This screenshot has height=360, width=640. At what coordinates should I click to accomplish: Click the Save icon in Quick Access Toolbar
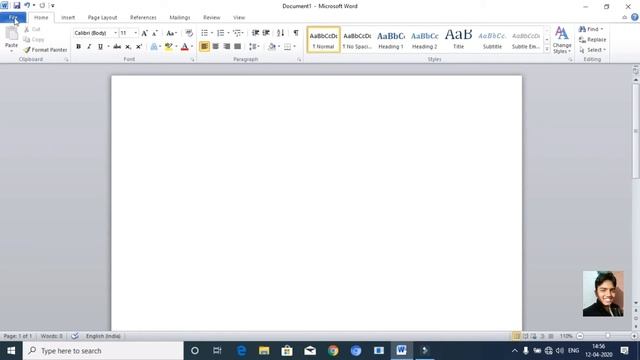coord(17,6)
